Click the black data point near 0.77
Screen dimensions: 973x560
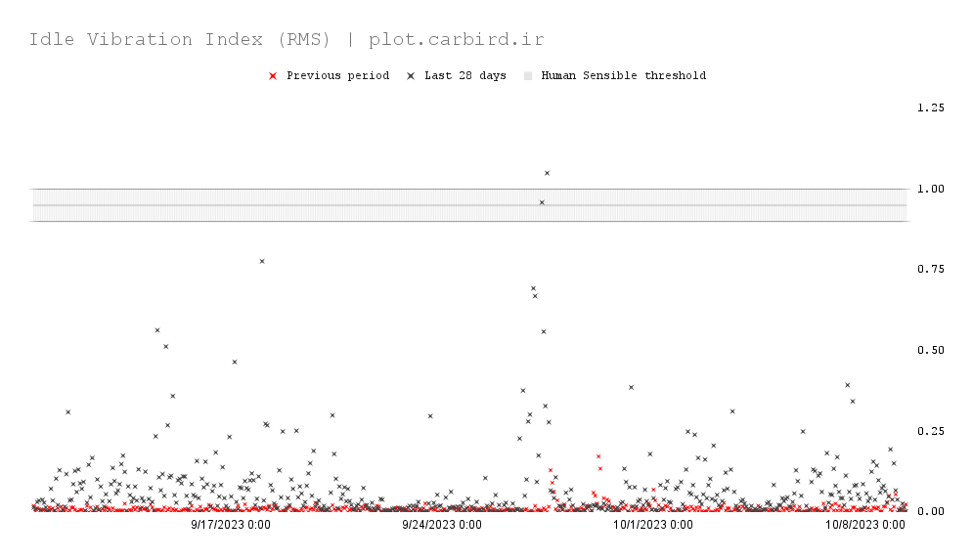coord(261,261)
